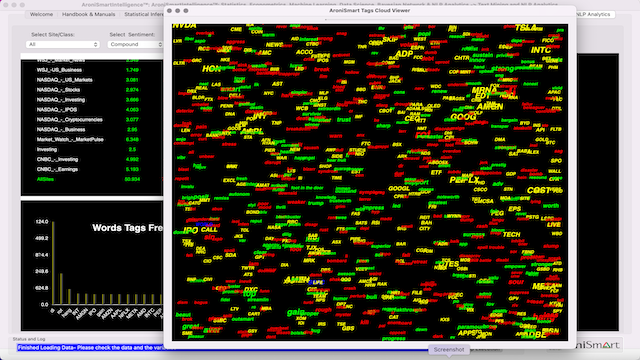Screen dimensions: 640x360
Task: Click the tallest bar in the frequency chart
Action: 53,263
